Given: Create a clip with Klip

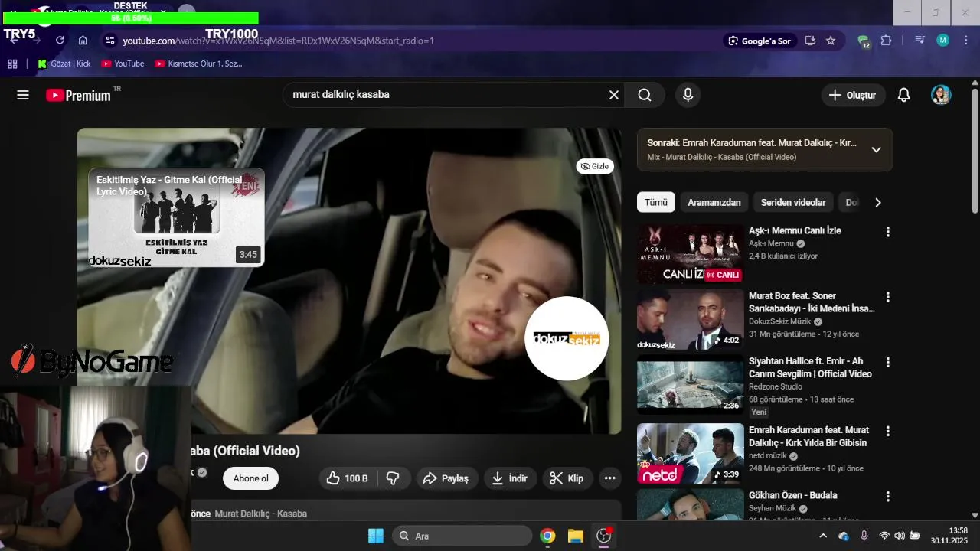Looking at the screenshot, I should tap(567, 478).
